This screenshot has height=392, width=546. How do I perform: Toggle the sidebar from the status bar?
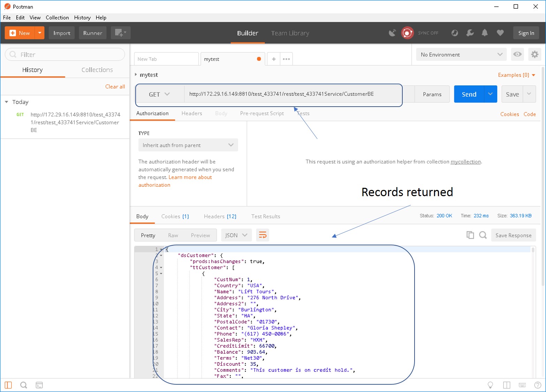pos(8,385)
